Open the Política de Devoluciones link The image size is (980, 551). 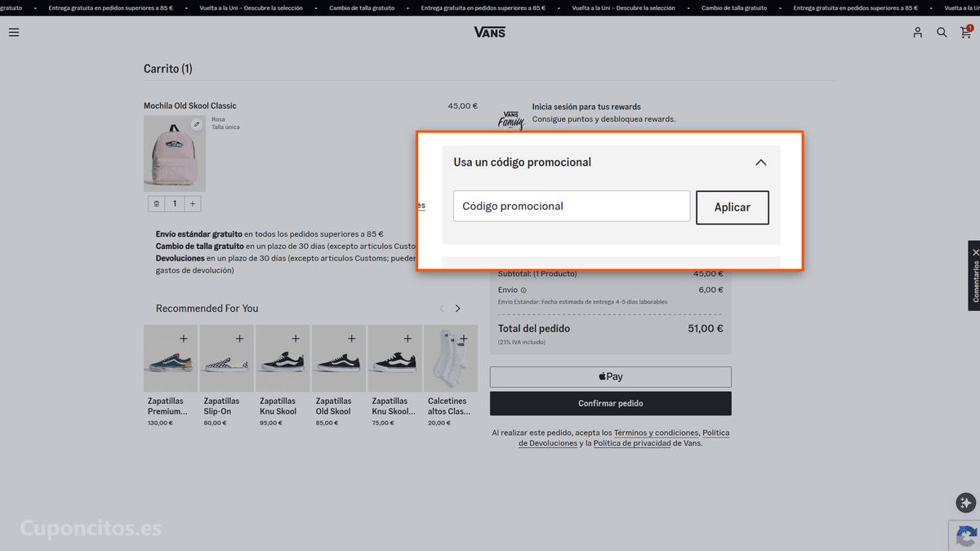point(625,438)
